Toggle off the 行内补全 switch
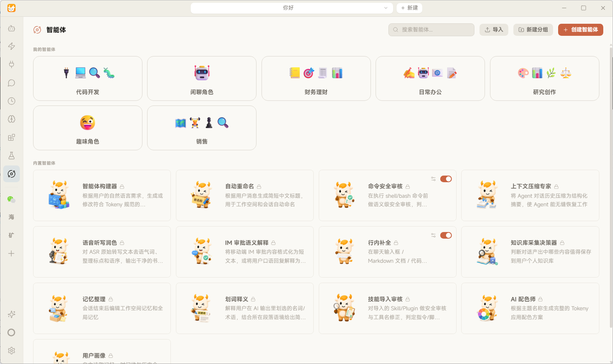Viewport: 613px width, 364px height. click(x=446, y=236)
